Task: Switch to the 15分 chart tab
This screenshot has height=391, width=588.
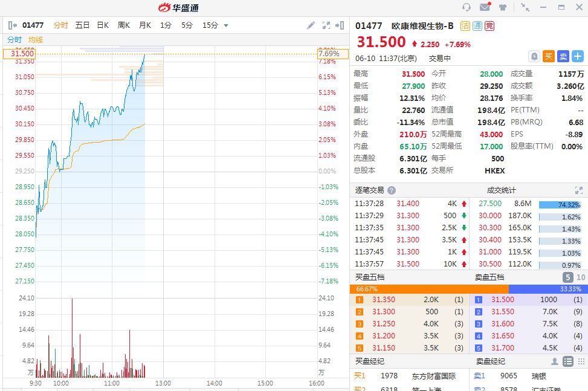Action: point(210,25)
